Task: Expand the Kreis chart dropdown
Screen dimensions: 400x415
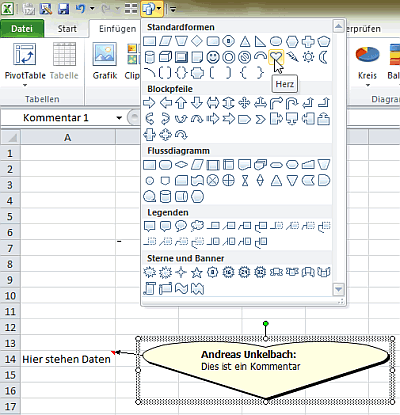Action: tap(367, 85)
